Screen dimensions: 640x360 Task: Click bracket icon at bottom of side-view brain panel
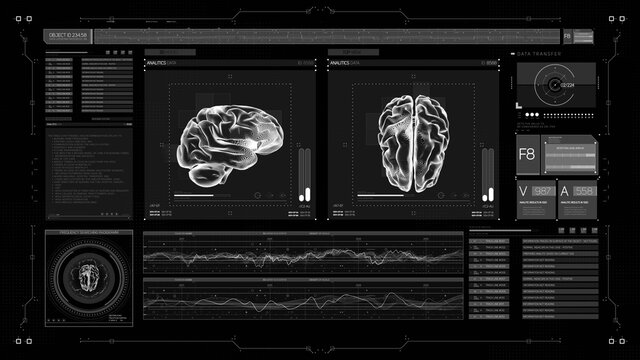click(x=230, y=213)
